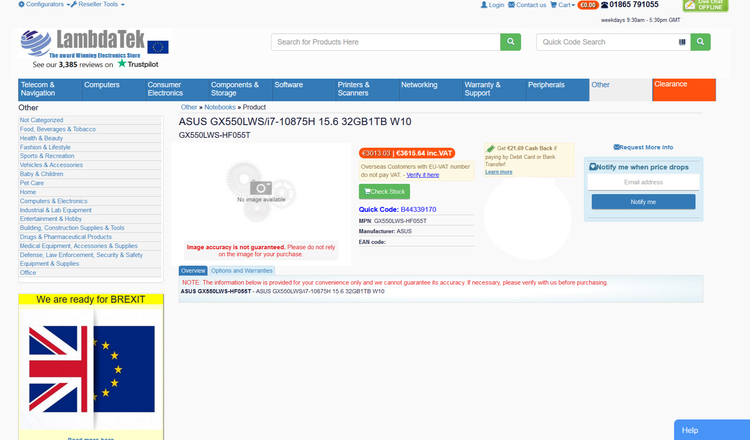Click the Other breadcrumb link
This screenshot has width=750, height=440.
(189, 107)
